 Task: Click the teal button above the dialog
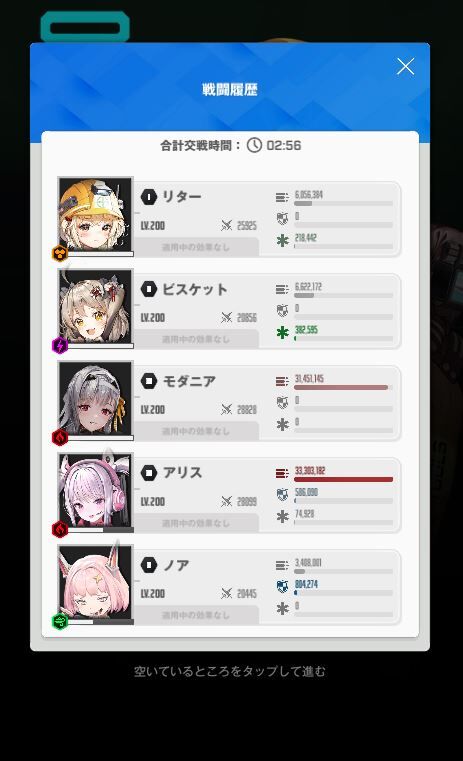85,27
